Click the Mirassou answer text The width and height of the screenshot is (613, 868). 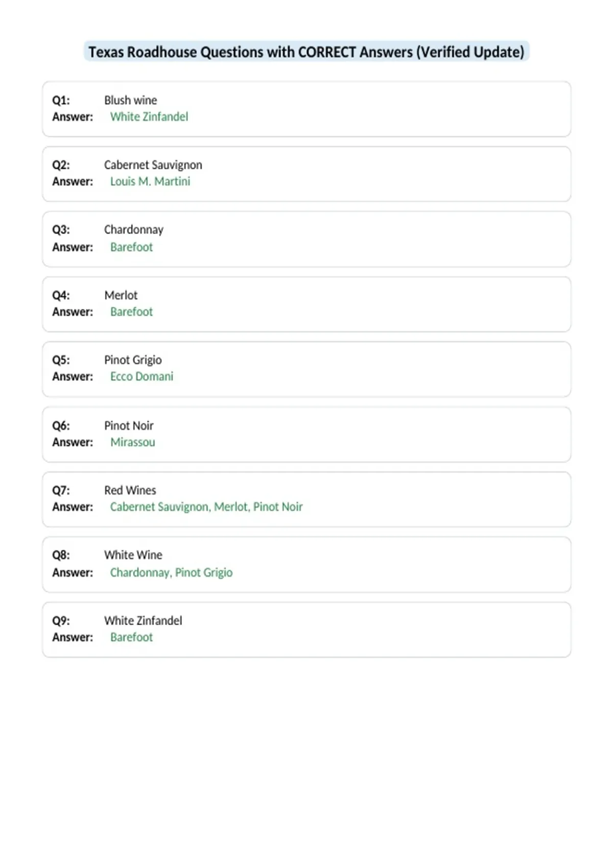pyautogui.click(x=133, y=442)
